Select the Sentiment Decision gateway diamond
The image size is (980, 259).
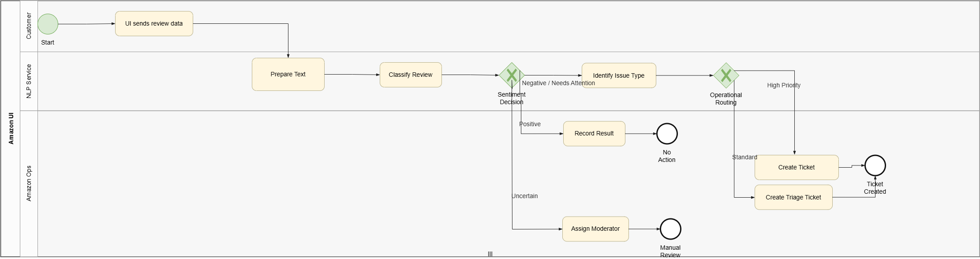point(511,75)
